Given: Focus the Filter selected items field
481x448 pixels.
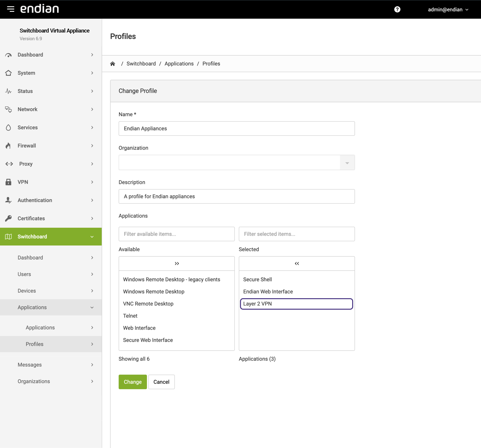Looking at the screenshot, I should point(297,234).
